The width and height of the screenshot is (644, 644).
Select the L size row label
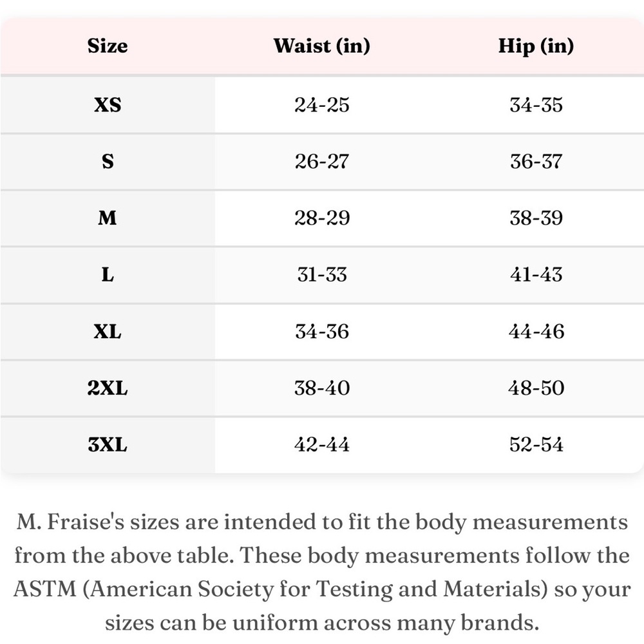pos(108,275)
